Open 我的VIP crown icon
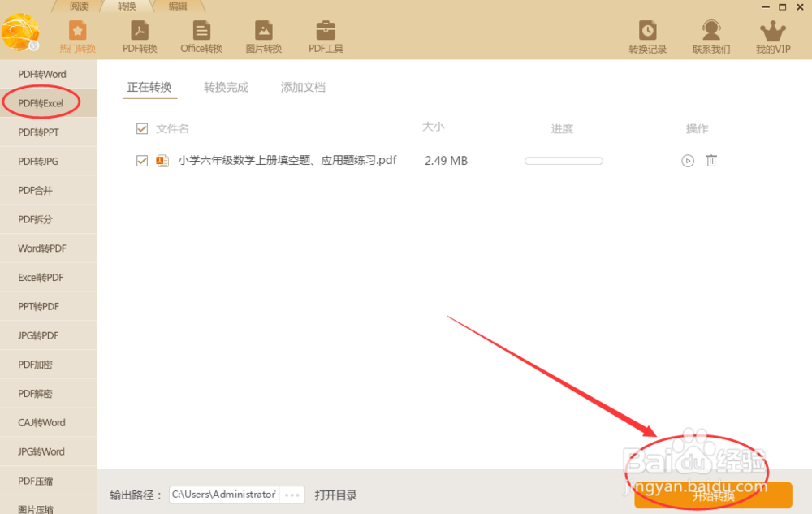Image resolution: width=812 pixels, height=514 pixels. pos(773,37)
